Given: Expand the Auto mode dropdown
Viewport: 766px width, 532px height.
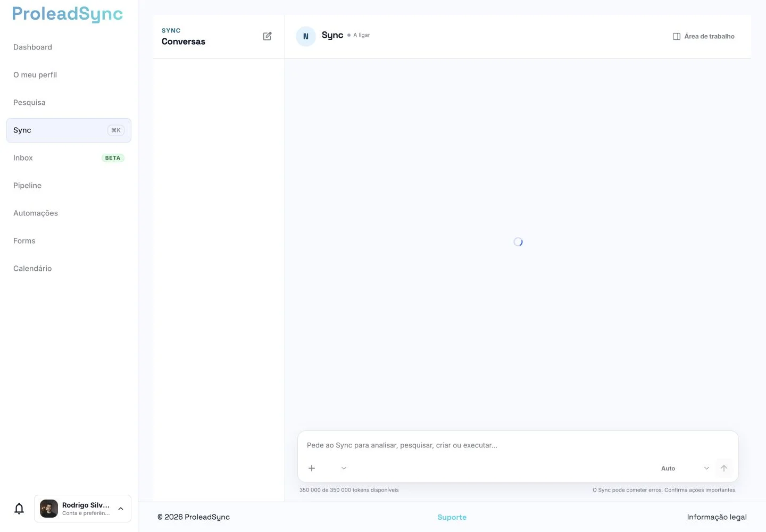Looking at the screenshot, I should [x=685, y=468].
